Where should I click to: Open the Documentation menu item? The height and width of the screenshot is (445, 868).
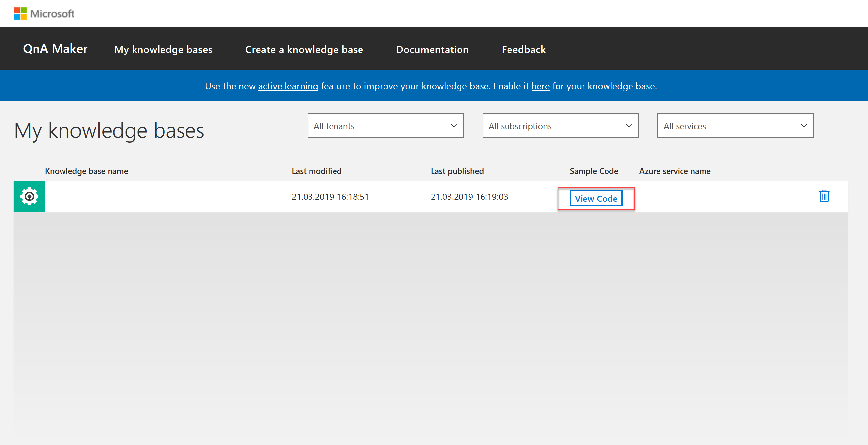pos(432,50)
